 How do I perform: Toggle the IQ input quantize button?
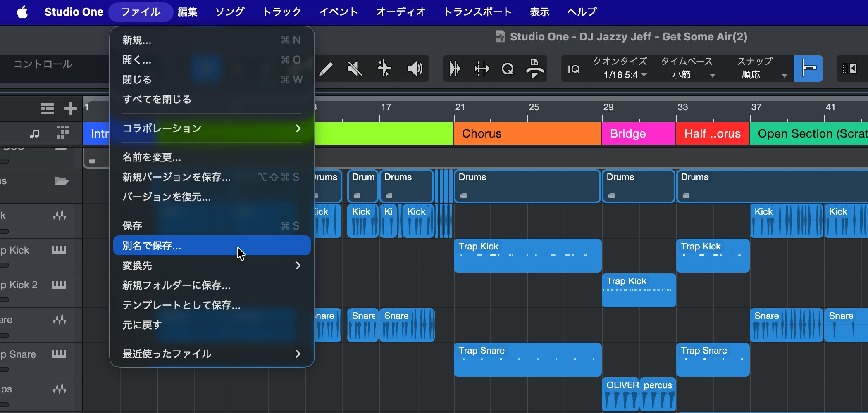click(573, 69)
